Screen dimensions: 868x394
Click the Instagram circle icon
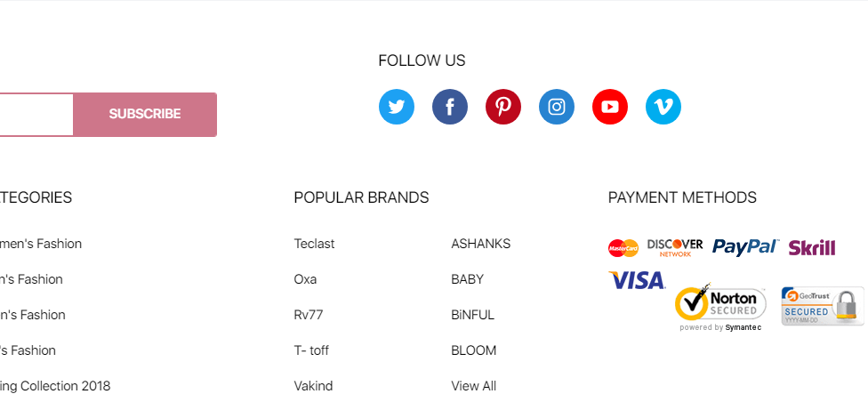pos(557,107)
